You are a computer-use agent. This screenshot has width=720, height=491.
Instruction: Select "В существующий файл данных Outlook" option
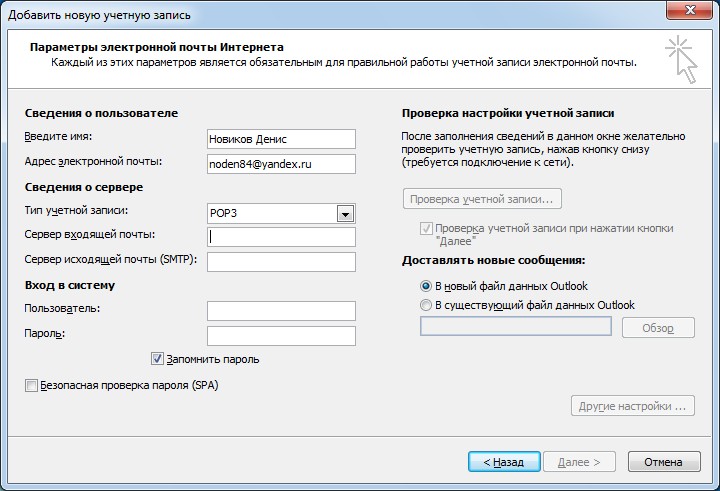point(427,305)
